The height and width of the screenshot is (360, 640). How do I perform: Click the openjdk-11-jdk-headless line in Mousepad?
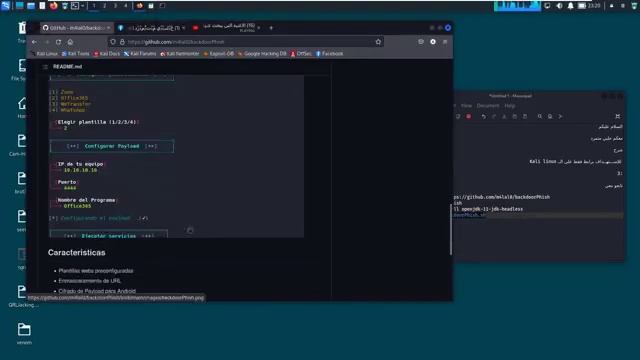click(x=488, y=209)
